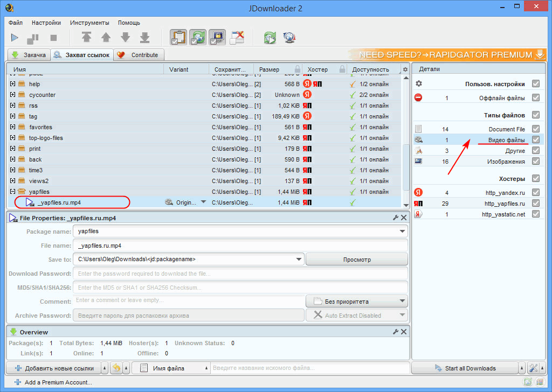Toggle Другие filter checkbox
Screen dimensions: 552x392
tap(536, 150)
